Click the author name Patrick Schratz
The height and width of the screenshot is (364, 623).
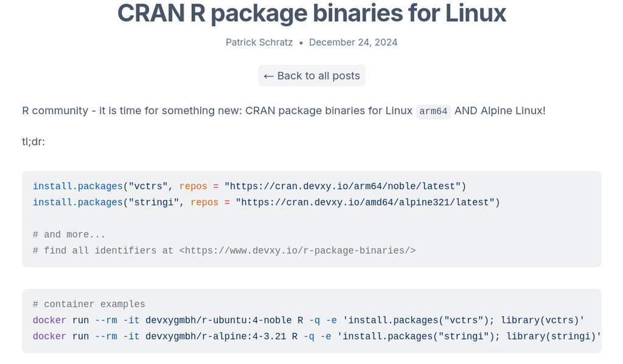(x=259, y=43)
